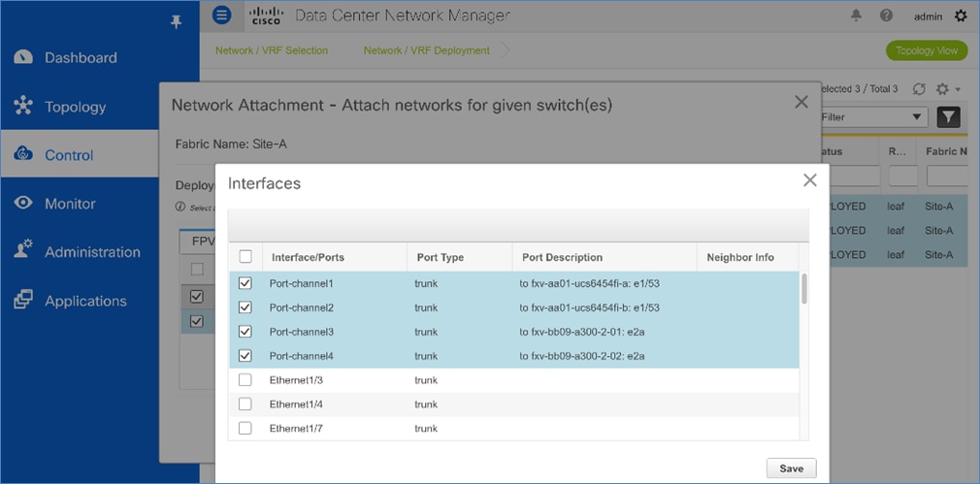Click the Topology node icon
The height and width of the screenshot is (484, 980).
coord(23,106)
